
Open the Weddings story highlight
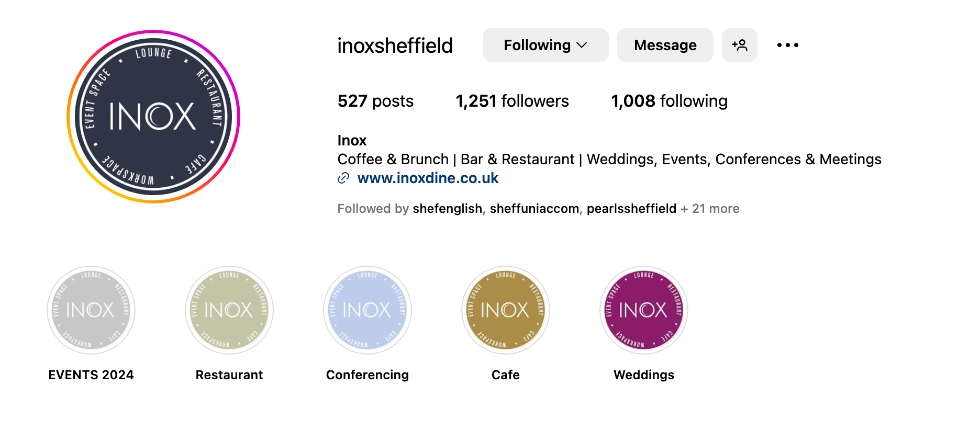[x=644, y=310]
